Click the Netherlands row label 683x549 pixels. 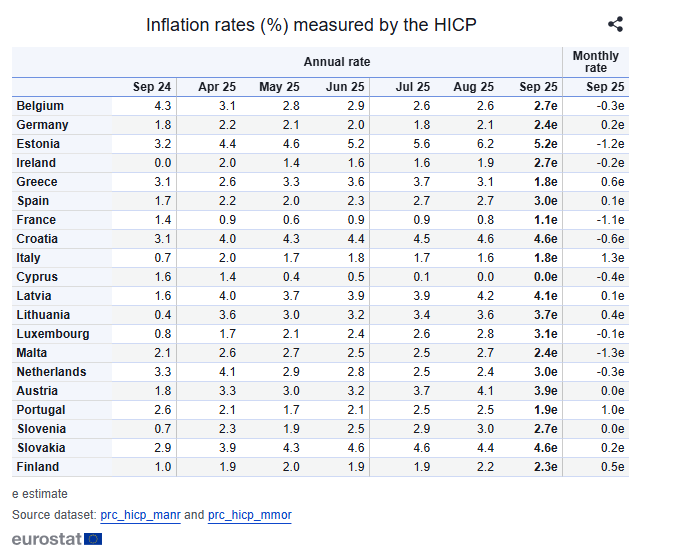pyautogui.click(x=51, y=372)
